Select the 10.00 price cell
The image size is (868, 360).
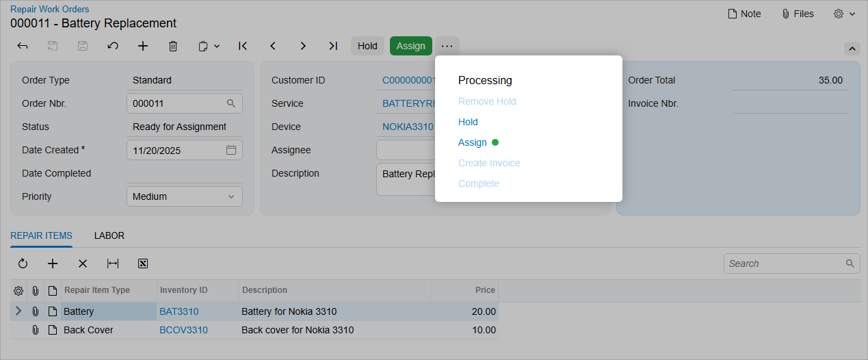[464, 330]
